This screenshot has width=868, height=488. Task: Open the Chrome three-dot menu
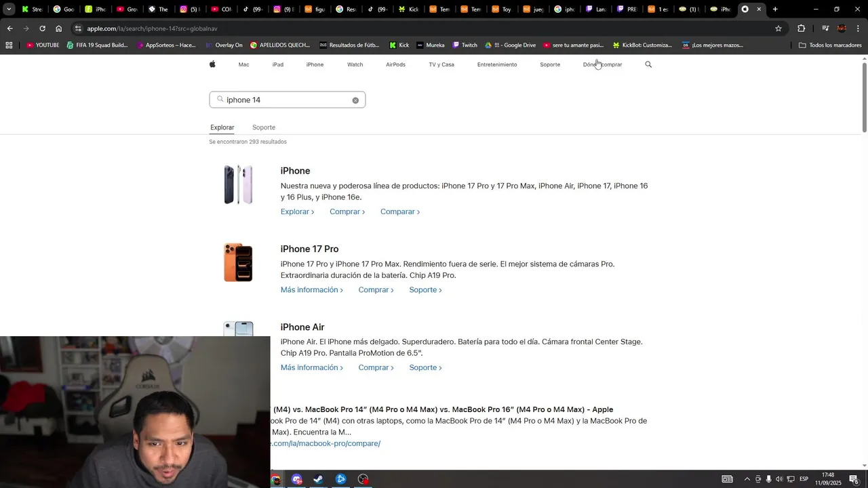(x=858, y=28)
